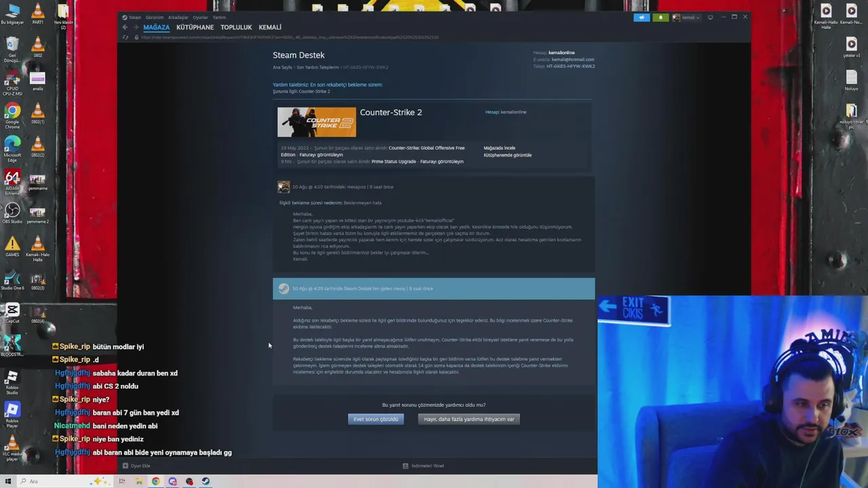Open GAMES warning-sign desktop icon

pos(12,247)
